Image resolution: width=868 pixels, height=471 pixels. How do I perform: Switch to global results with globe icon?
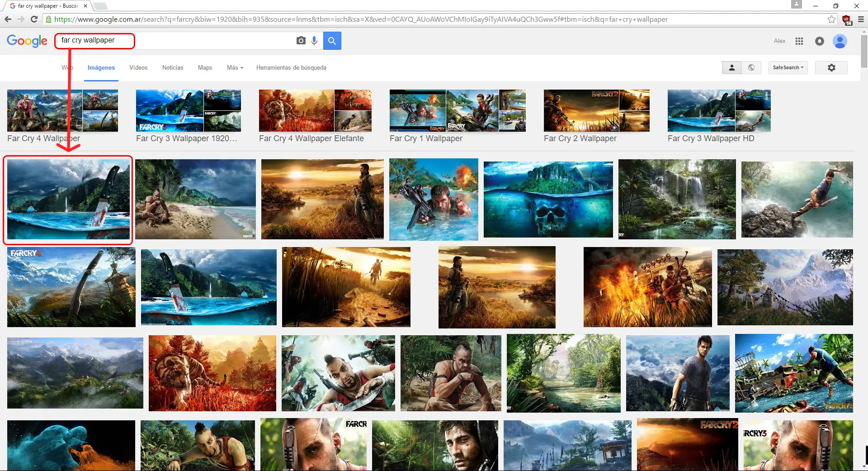[x=751, y=67]
